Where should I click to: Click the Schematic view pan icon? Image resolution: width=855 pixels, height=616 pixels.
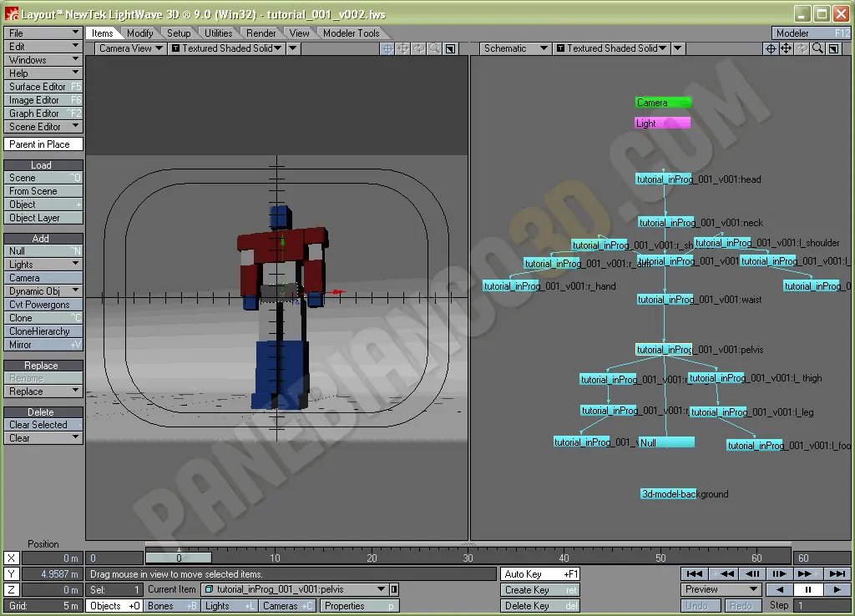(787, 48)
